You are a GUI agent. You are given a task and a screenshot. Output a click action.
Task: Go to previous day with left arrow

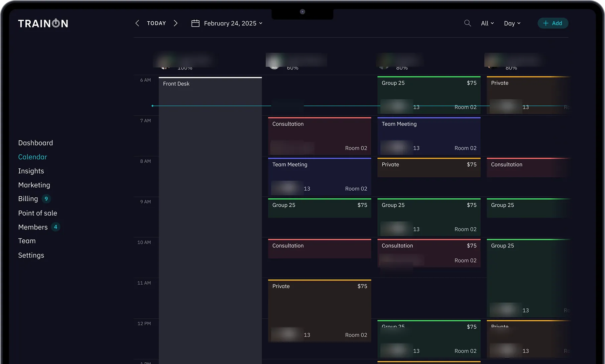tap(137, 23)
